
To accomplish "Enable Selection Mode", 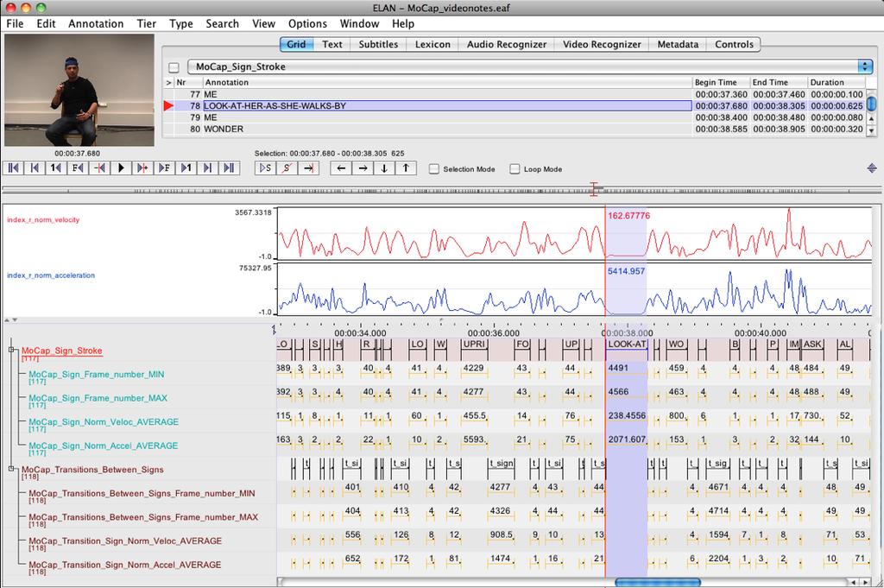I will (x=433, y=169).
